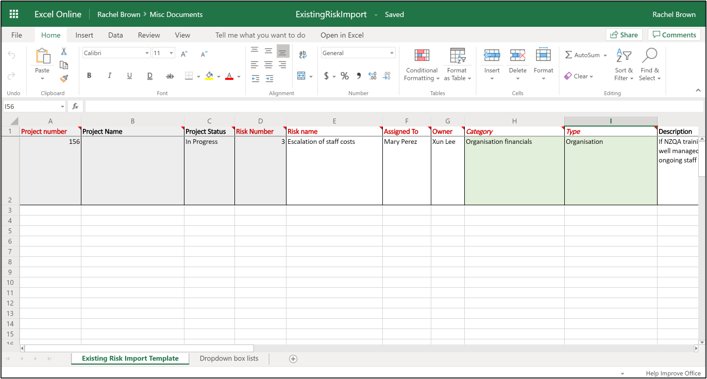This screenshot has height=379, width=707.
Task: Open Sort & Filter menu
Action: pos(624,64)
